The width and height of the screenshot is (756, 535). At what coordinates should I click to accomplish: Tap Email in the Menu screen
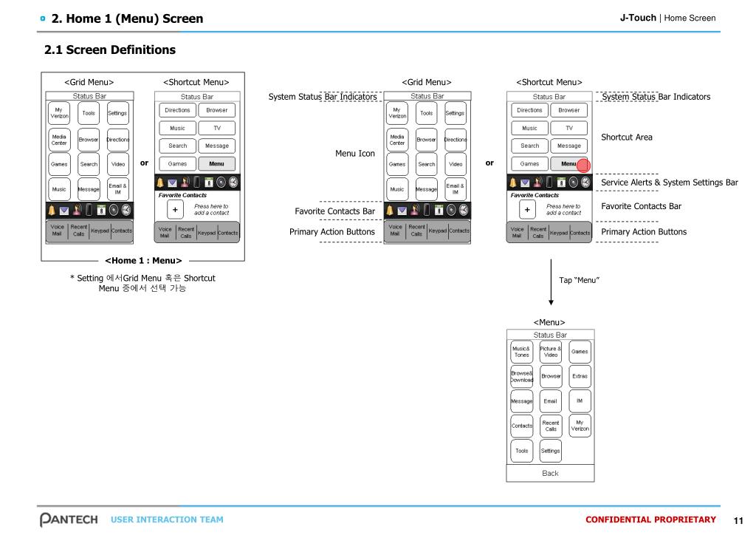[x=551, y=401]
